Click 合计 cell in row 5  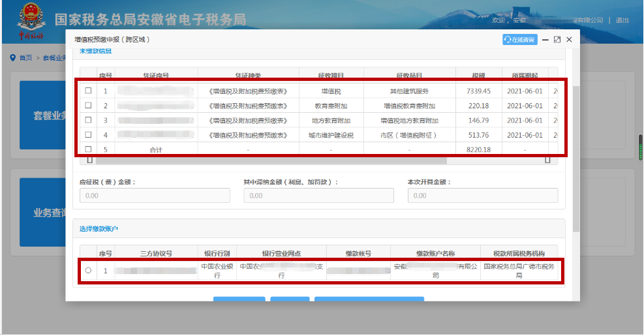[x=156, y=150]
